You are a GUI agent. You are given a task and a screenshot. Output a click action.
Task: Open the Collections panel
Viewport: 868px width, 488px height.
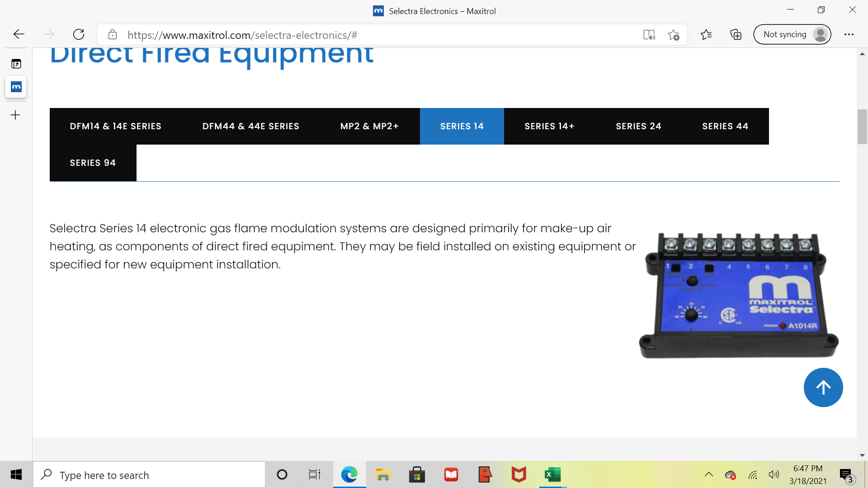pyautogui.click(x=736, y=34)
